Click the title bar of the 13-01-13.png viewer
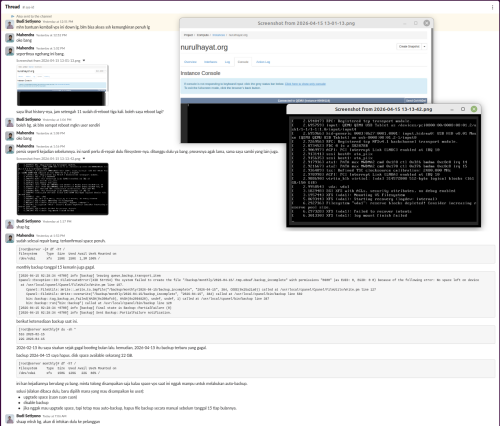 coord(306,23)
